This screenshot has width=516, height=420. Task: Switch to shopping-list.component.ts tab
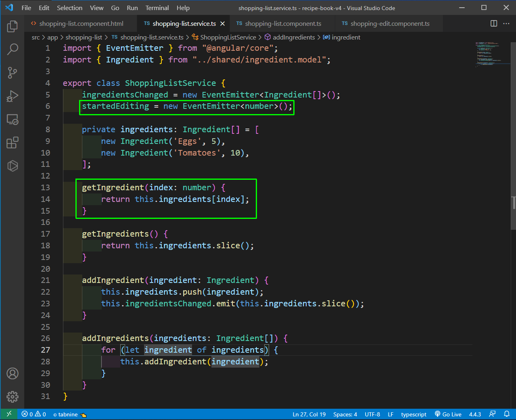pos(282,23)
